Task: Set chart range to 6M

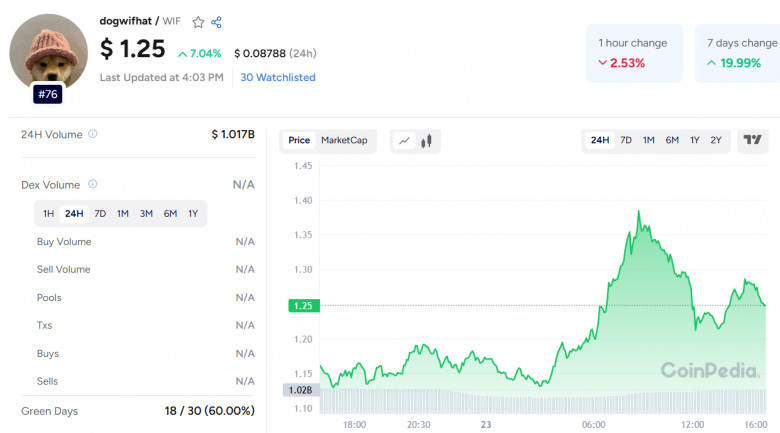Action: pyautogui.click(x=672, y=140)
